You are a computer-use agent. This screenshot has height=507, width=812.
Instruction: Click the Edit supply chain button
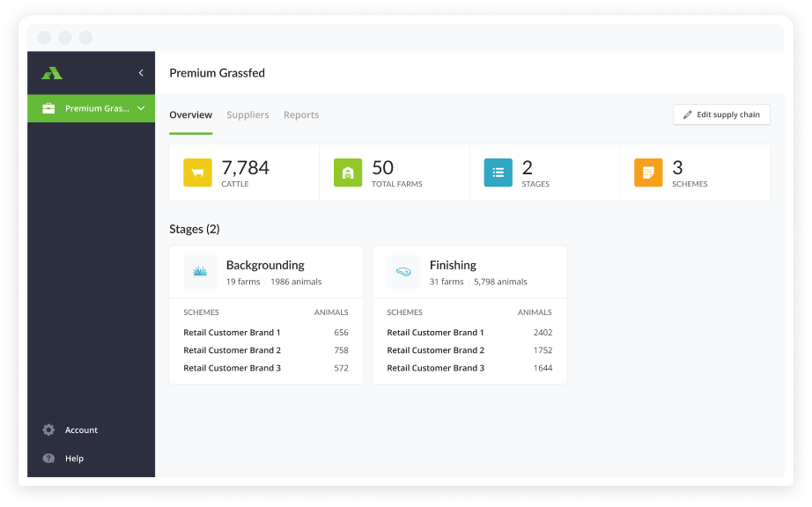721,115
